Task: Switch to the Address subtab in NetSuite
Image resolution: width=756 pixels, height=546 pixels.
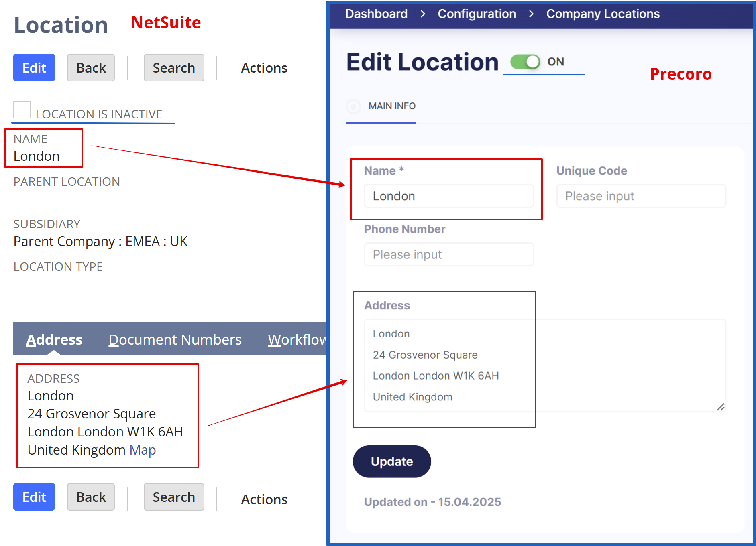Action: coord(54,339)
